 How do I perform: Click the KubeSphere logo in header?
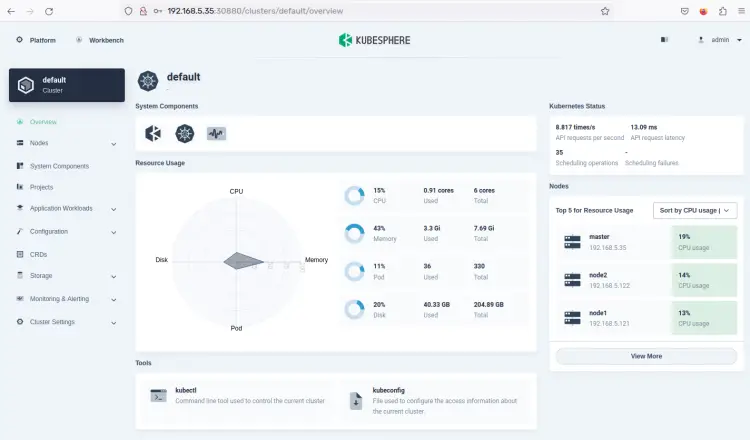pyautogui.click(x=374, y=40)
